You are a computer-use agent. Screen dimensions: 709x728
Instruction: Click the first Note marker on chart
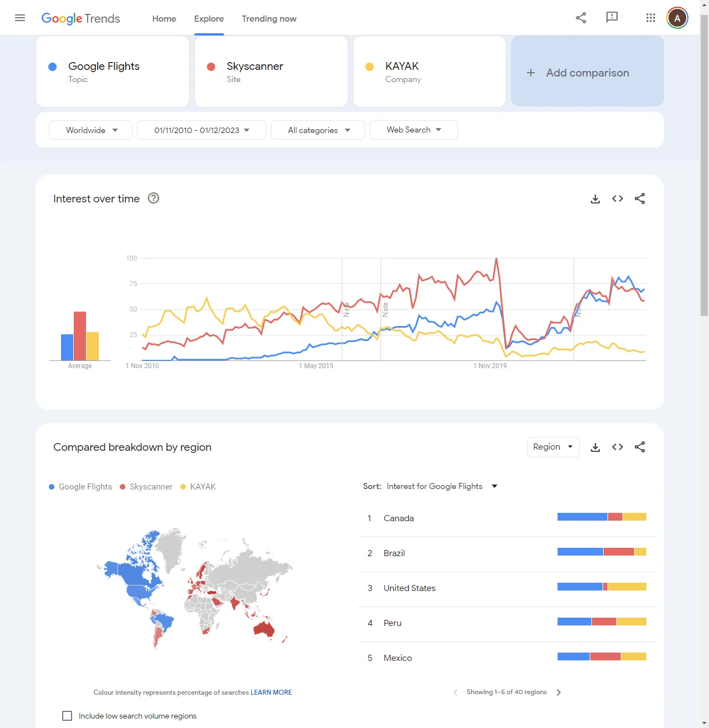click(x=346, y=309)
